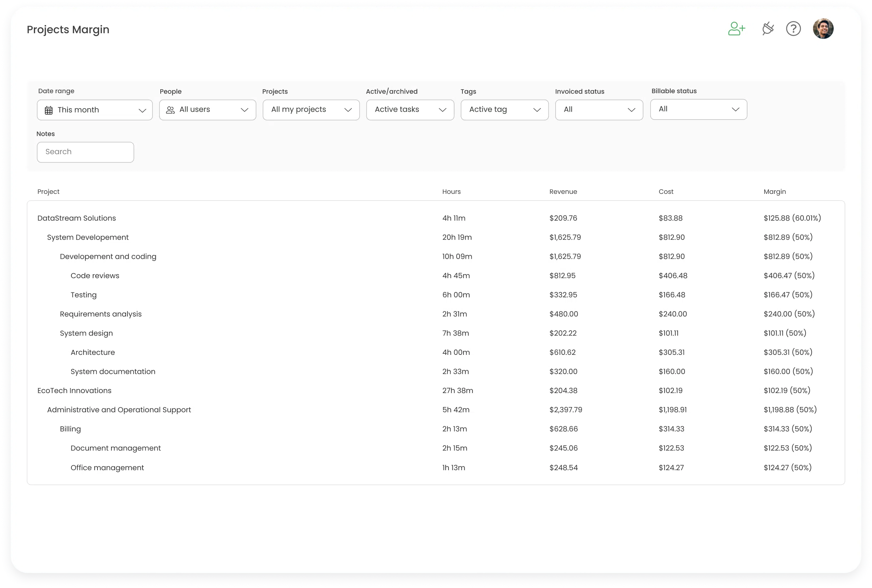Click the $480.00 revenue value
The image size is (872, 588).
coord(563,314)
